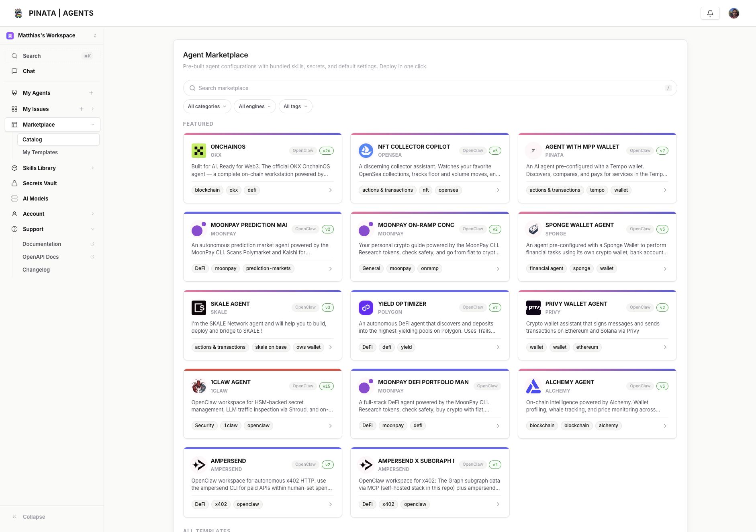Click the OpenSea logo on NFT Collector Copilot
The image size is (756, 532).
click(366, 151)
